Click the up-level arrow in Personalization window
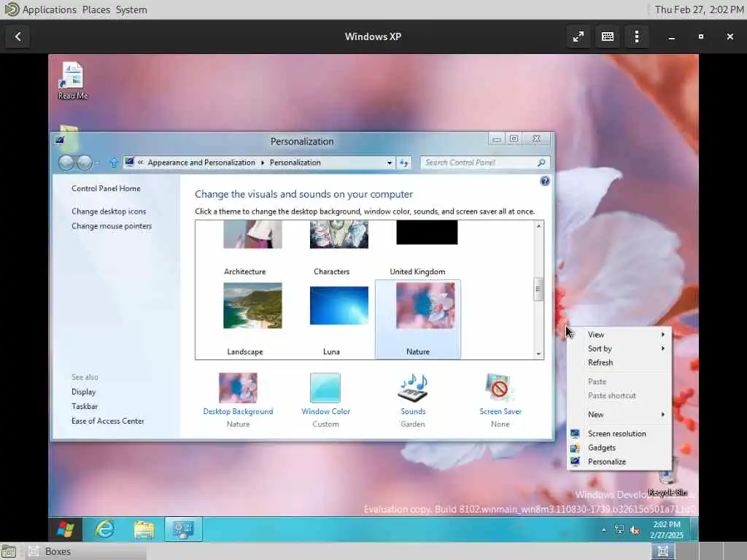This screenshot has width=747, height=560. [113, 163]
